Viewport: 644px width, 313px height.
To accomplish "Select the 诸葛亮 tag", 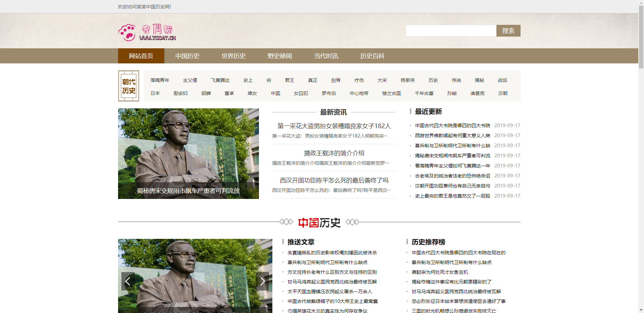I will point(478,93).
